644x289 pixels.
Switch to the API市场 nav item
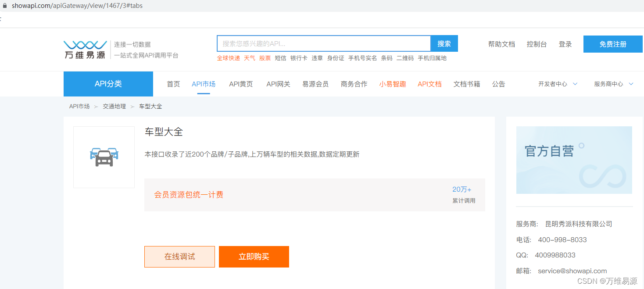click(204, 84)
